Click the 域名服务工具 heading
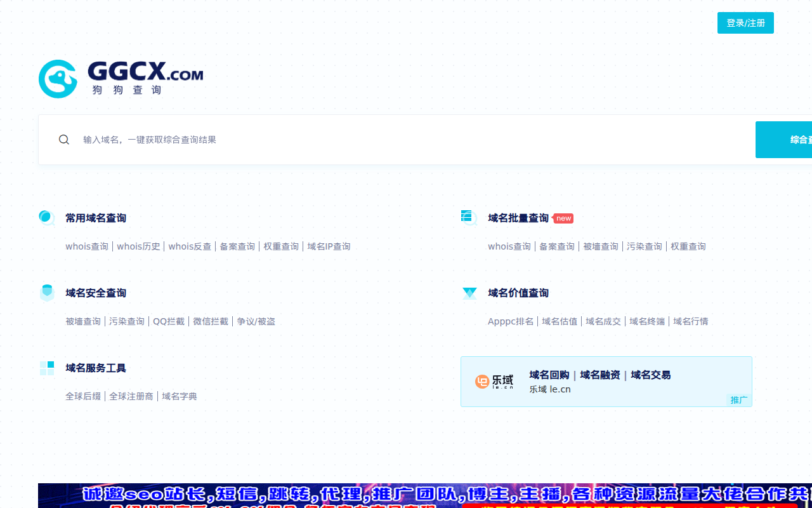The image size is (812, 508). tap(96, 368)
